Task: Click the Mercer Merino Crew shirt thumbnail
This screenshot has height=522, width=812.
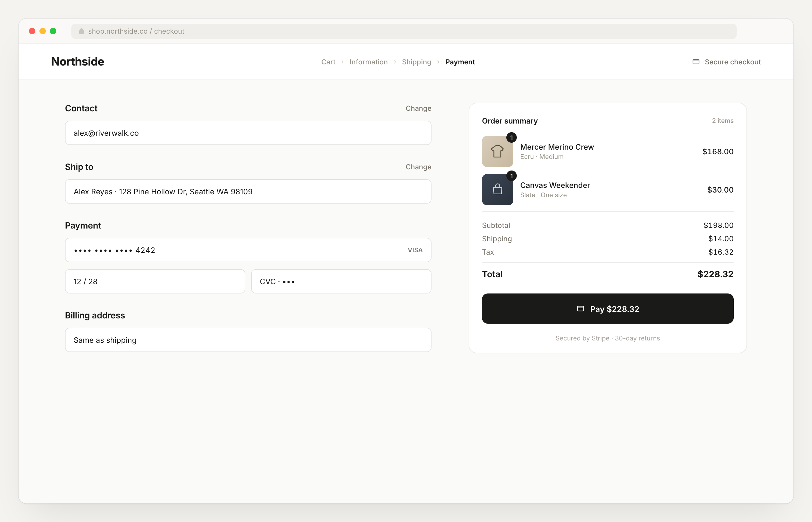Action: (497, 151)
